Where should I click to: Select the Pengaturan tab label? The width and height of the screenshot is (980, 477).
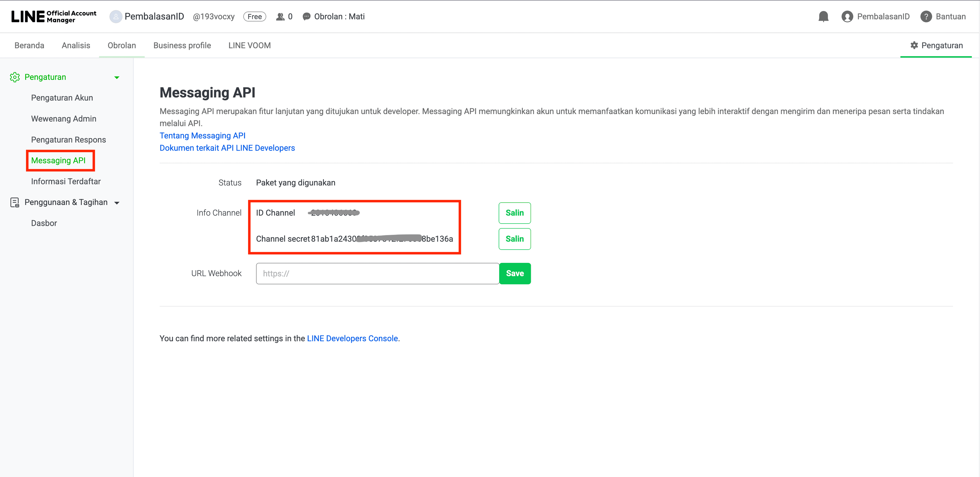click(x=942, y=45)
